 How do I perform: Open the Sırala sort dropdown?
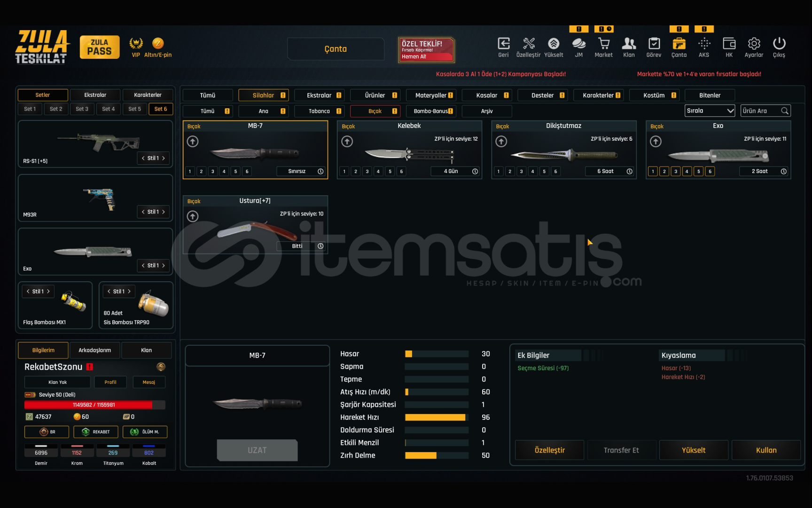pyautogui.click(x=710, y=111)
